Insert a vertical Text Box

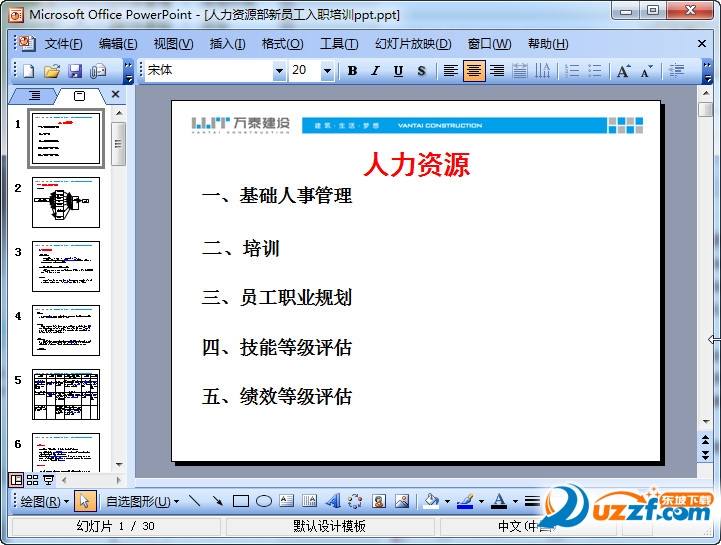[309, 501]
